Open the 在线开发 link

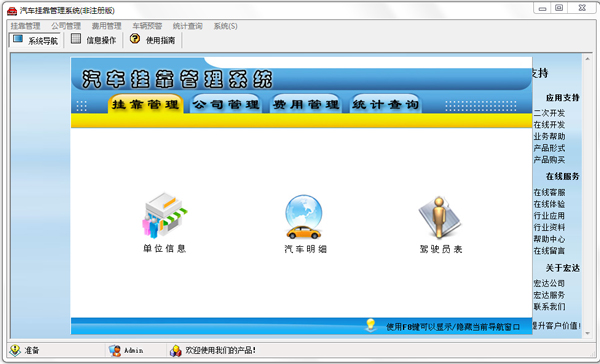[x=549, y=125]
